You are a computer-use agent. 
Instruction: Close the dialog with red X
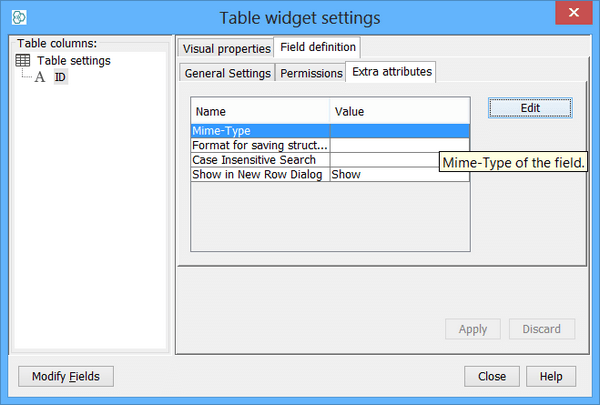(571, 16)
